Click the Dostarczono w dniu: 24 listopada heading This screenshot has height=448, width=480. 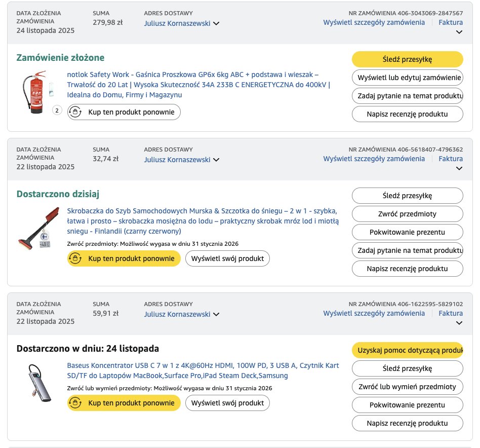(88, 349)
